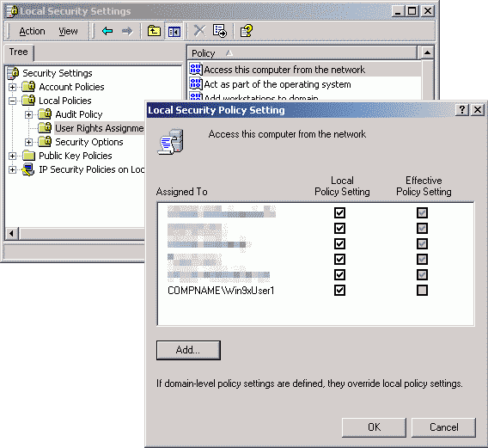Select the Security Options tree item
Viewport: 488px width, 448px height.
click(x=89, y=142)
